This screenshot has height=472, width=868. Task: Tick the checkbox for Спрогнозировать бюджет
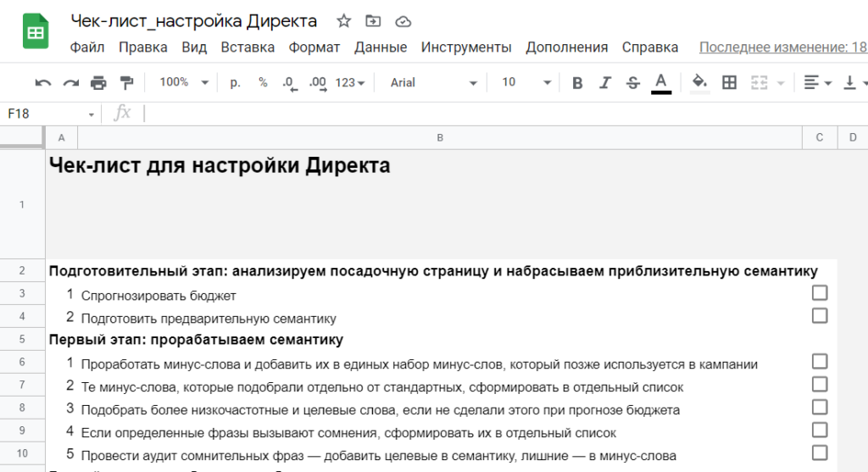(820, 292)
